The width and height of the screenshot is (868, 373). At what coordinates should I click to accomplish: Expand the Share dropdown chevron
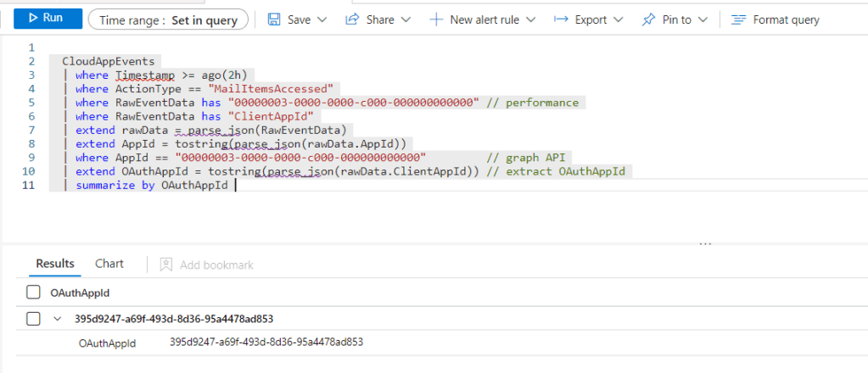[406, 19]
